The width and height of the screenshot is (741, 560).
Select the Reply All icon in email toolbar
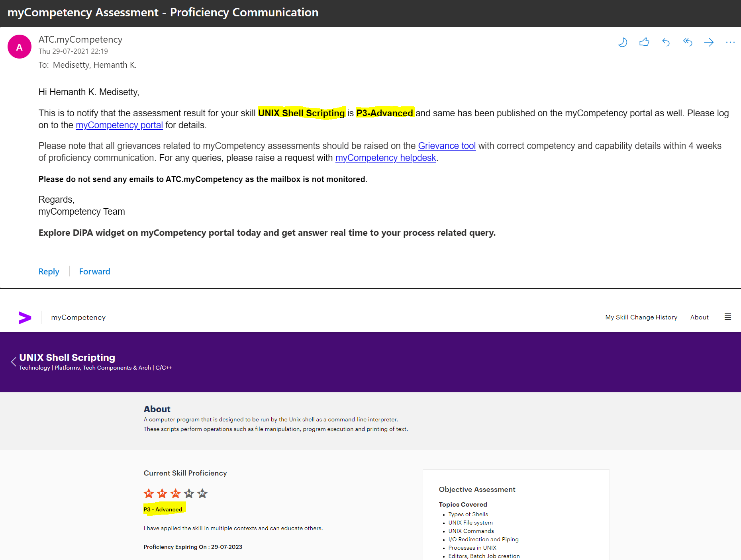pyautogui.click(x=688, y=42)
